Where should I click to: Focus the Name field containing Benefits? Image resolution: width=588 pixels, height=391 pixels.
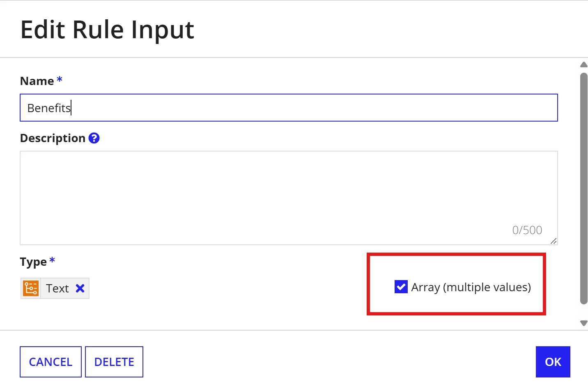click(x=289, y=108)
